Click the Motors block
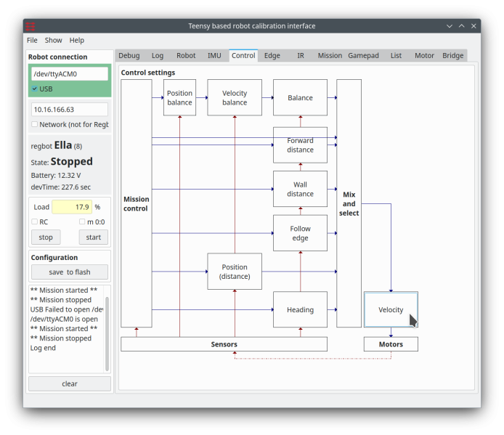The width and height of the screenshot is (504, 435). click(x=391, y=344)
